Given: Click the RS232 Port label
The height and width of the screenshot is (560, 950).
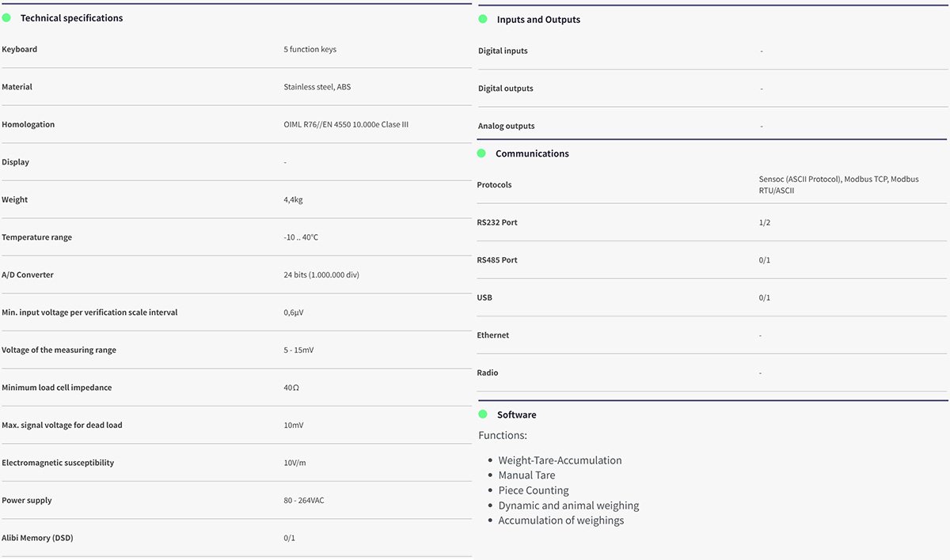Looking at the screenshot, I should tap(497, 223).
